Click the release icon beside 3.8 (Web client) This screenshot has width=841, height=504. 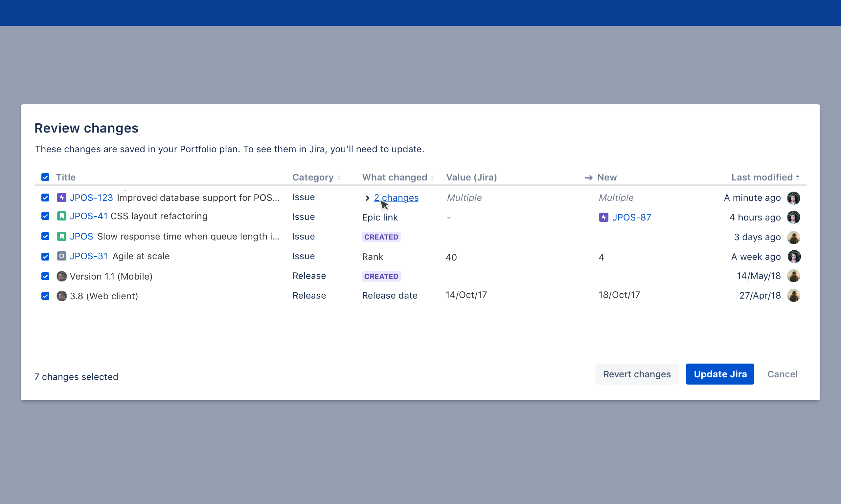61,296
